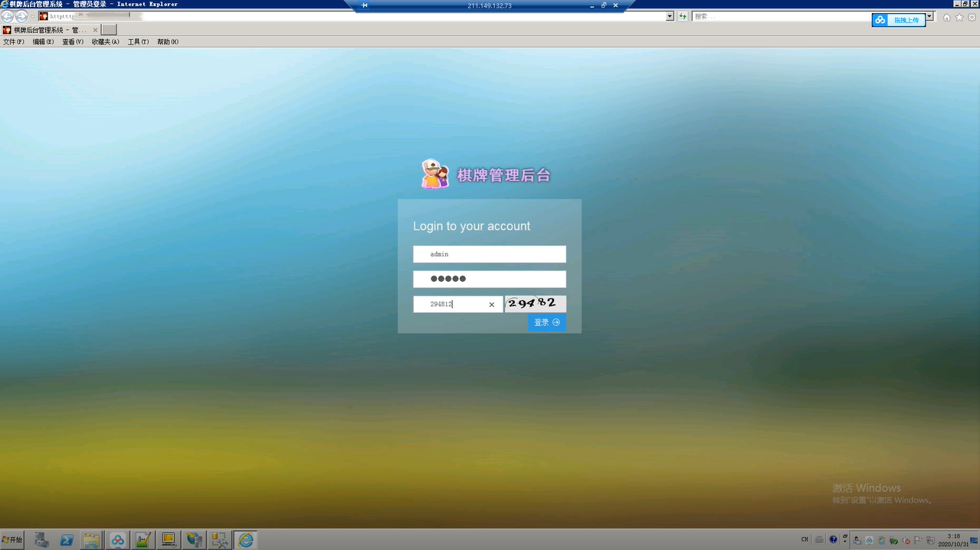The height and width of the screenshot is (550, 980).
Task: Expand the address bar history dropdown
Action: pos(670,16)
